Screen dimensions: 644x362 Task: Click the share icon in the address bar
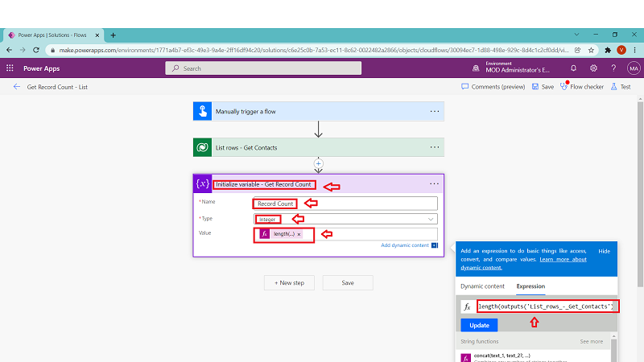click(577, 50)
